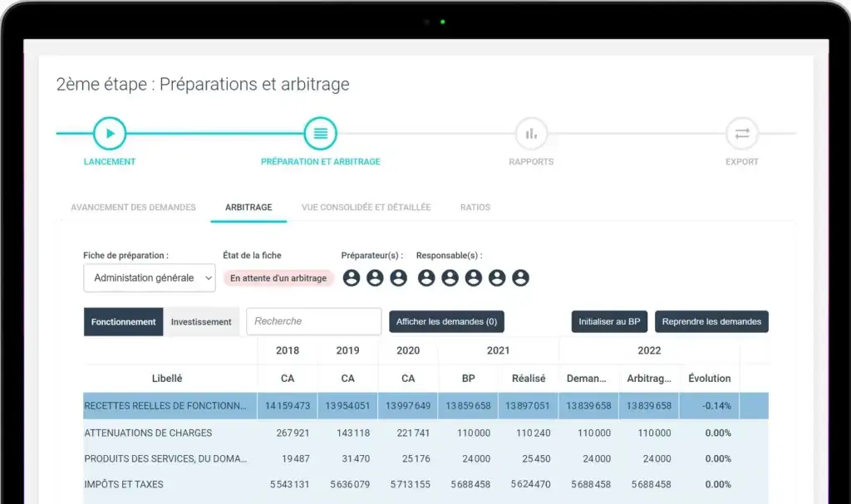This screenshot has height=504, width=851.
Task: Click the Afficher les demandes (0) button
Action: [x=446, y=322]
